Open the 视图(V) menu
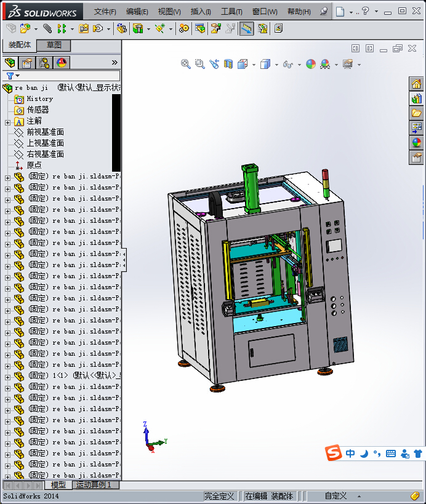 [169, 12]
